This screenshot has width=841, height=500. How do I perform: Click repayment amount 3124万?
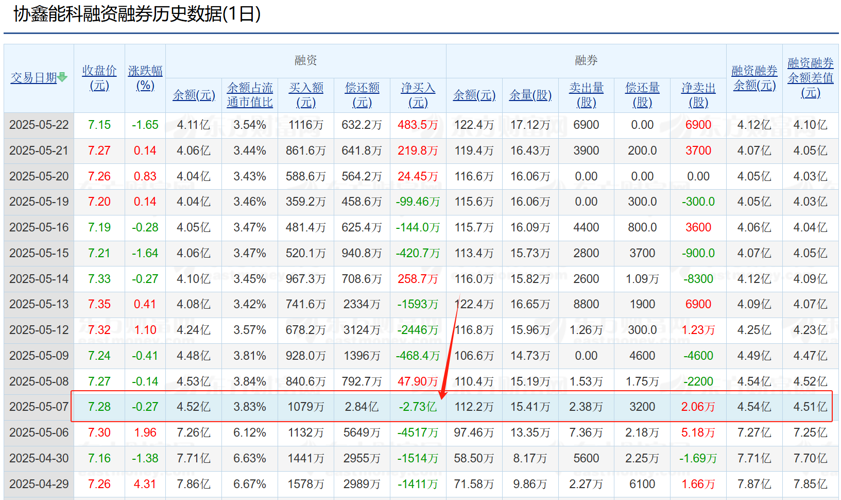[x=362, y=330]
